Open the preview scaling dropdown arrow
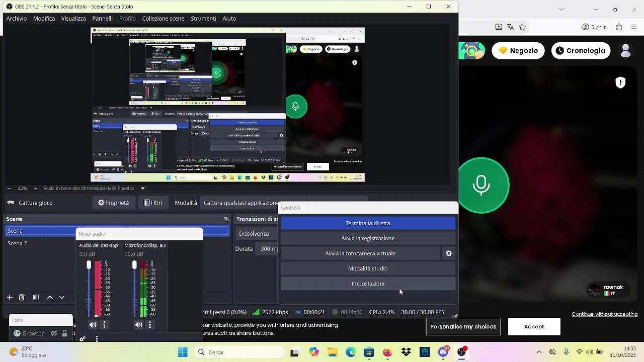Image resolution: width=644 pixels, height=362 pixels. 143,189
